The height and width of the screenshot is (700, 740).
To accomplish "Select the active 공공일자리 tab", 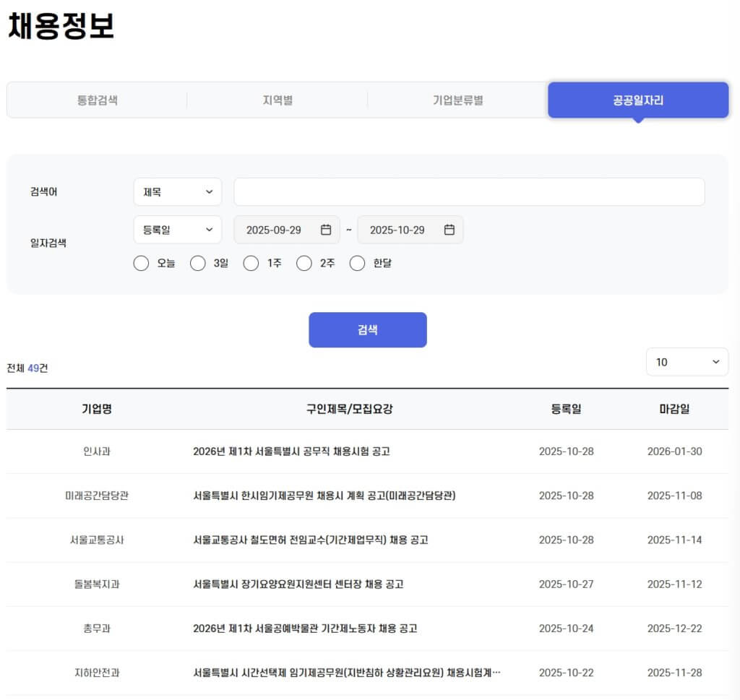I will 638,100.
